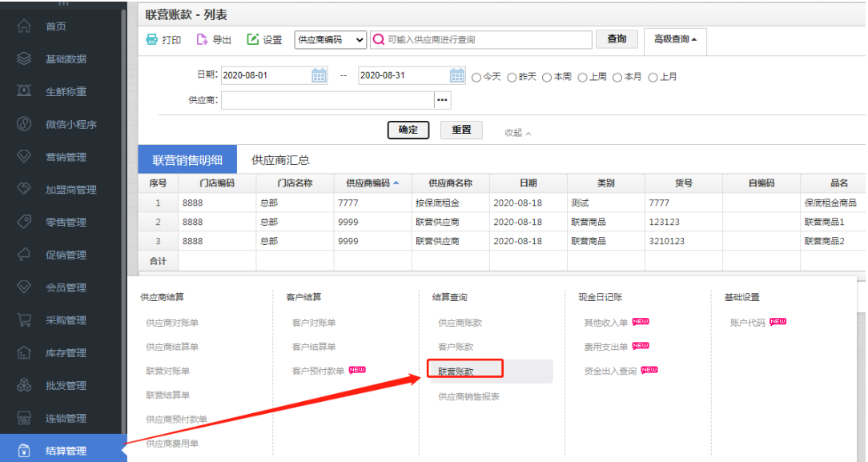Click the 加盟商管理 handshake icon
The width and height of the screenshot is (868, 462).
click(x=24, y=189)
